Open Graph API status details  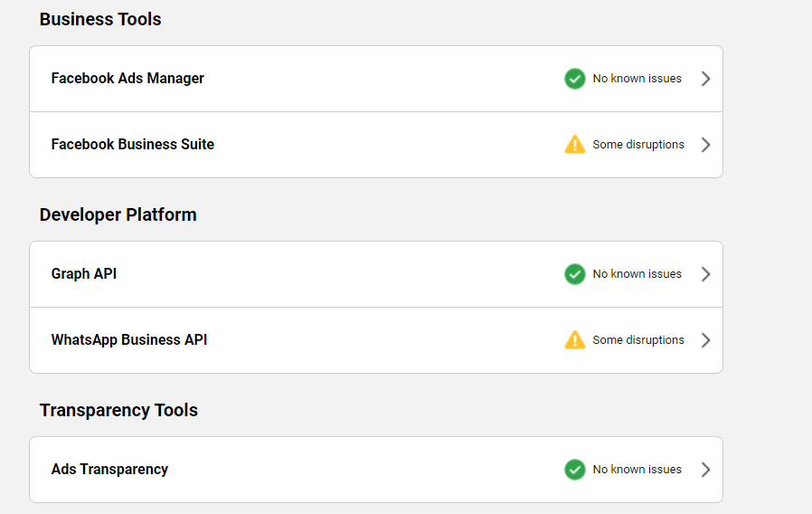(x=376, y=274)
